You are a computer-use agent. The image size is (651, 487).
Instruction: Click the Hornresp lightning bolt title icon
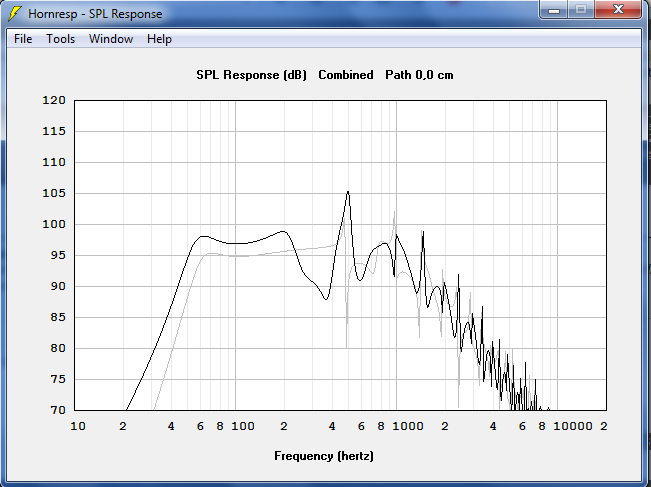(x=14, y=14)
